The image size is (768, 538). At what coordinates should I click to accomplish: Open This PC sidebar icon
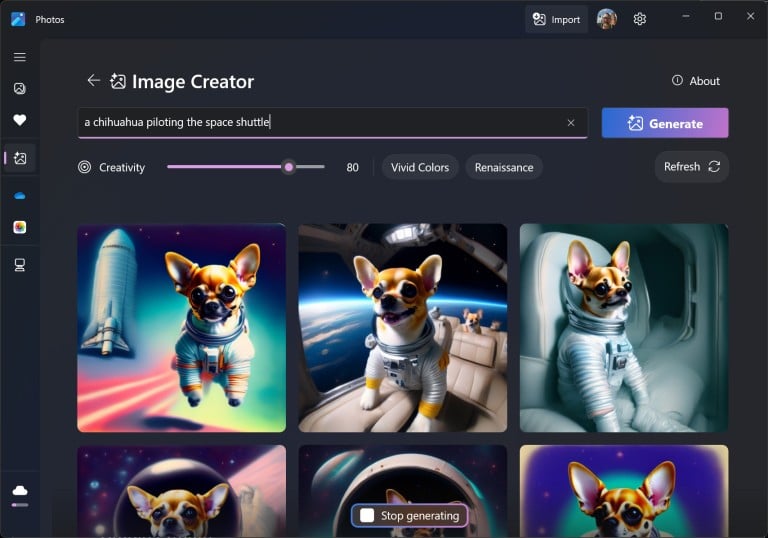(x=20, y=265)
